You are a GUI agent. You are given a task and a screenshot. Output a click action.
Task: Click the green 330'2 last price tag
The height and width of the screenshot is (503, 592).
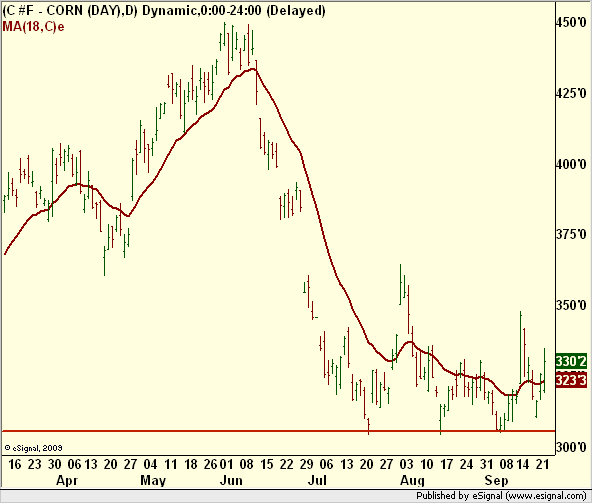tap(571, 361)
